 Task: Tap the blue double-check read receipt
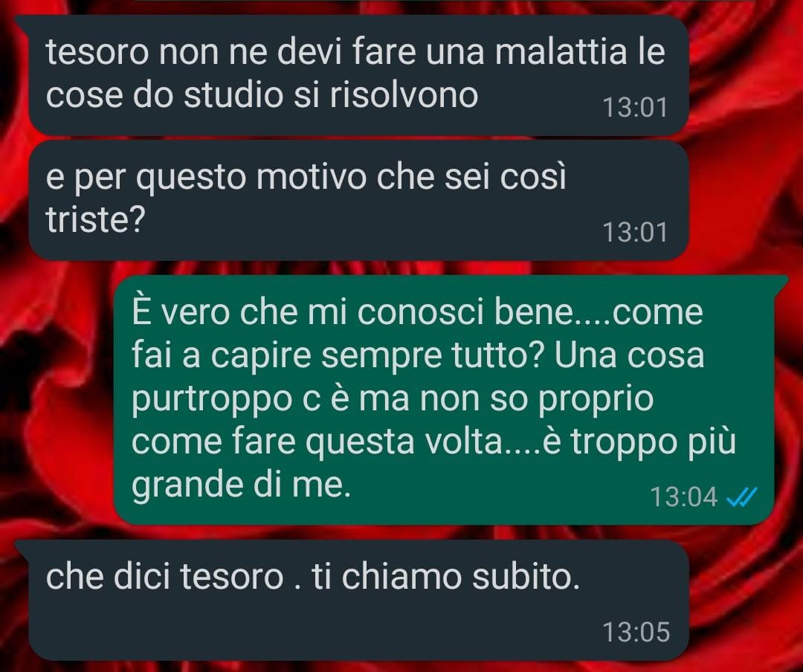[742, 497]
